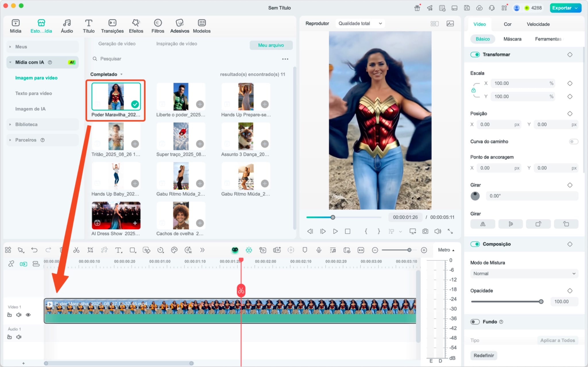The width and height of the screenshot is (588, 367).
Task: Open the Áudio library icon
Action: coord(67,23)
